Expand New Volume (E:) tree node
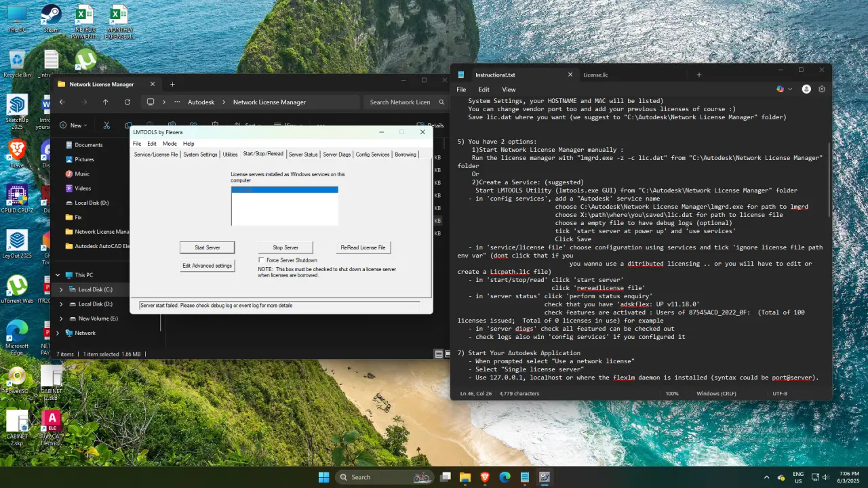Viewport: 868px width, 488px height. point(61,319)
